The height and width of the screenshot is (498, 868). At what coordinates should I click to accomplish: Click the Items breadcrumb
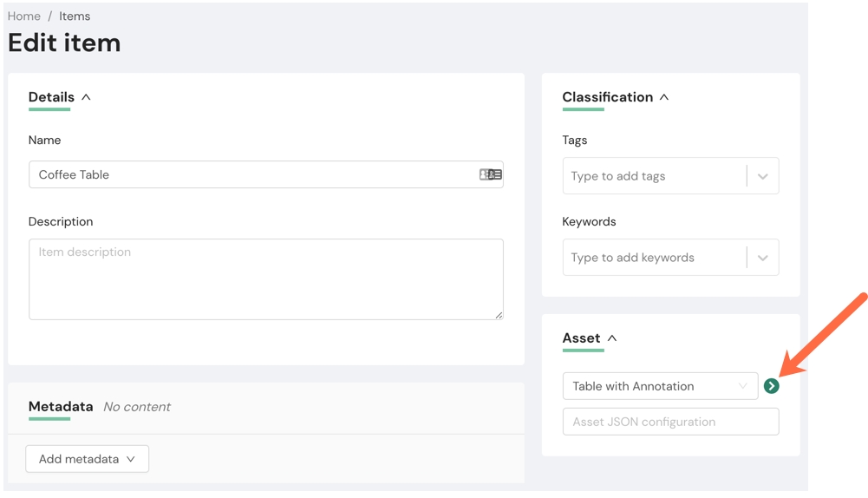click(x=75, y=16)
